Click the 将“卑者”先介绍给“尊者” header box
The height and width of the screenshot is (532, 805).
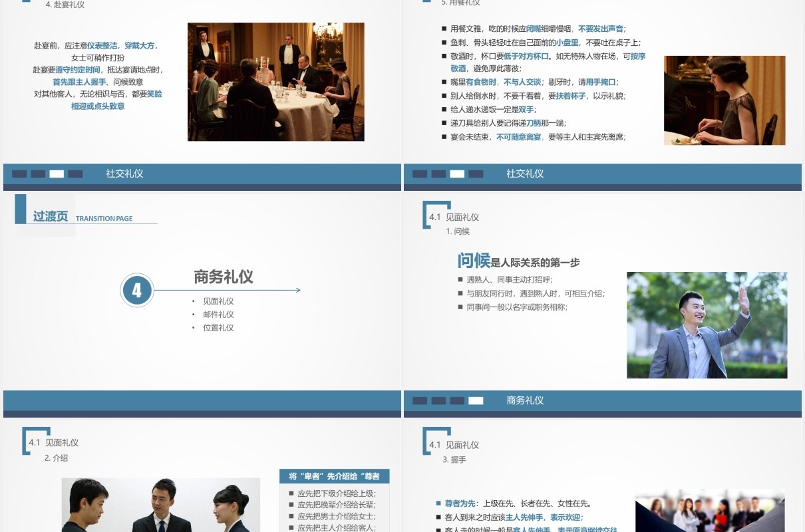[335, 476]
